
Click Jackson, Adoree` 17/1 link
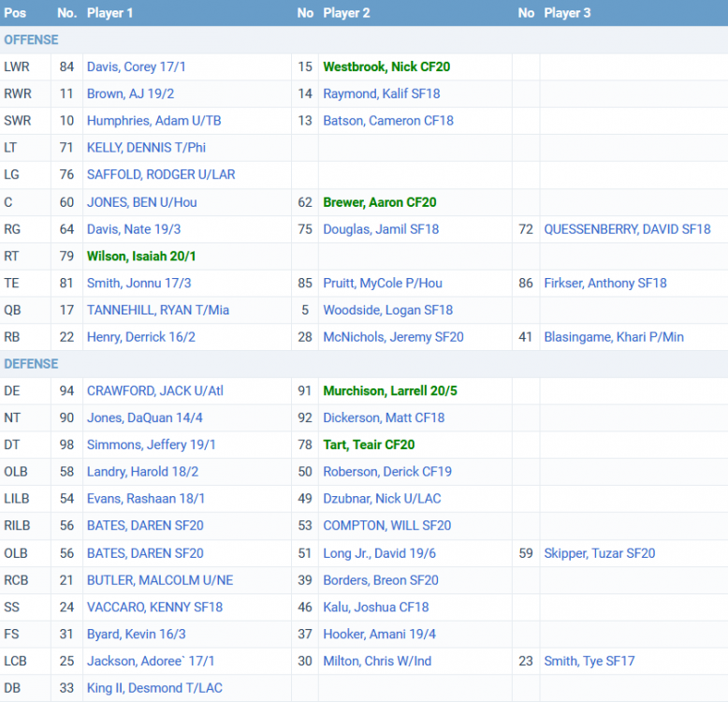151,661
